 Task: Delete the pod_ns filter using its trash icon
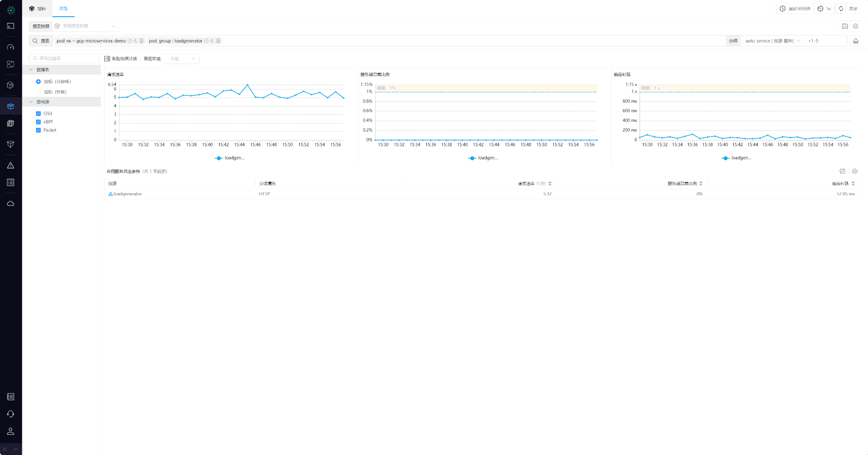[141, 41]
